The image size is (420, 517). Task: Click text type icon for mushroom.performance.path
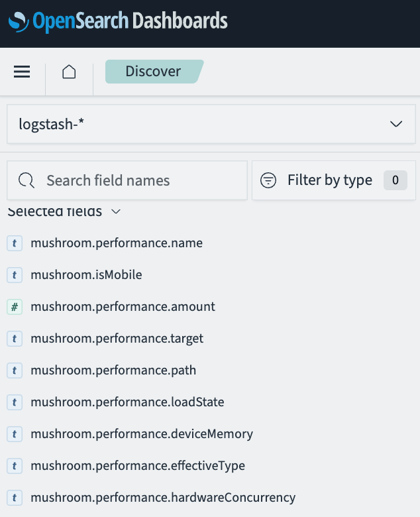point(15,371)
